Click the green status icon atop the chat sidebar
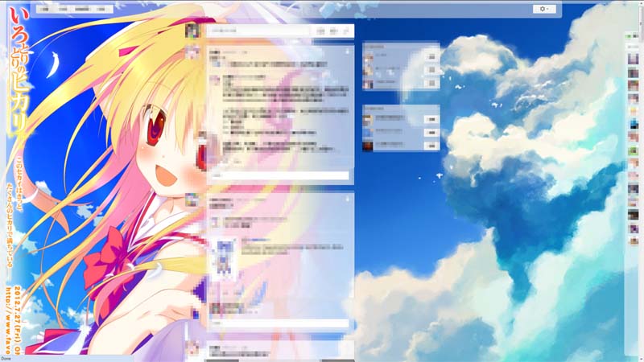 (x=628, y=36)
